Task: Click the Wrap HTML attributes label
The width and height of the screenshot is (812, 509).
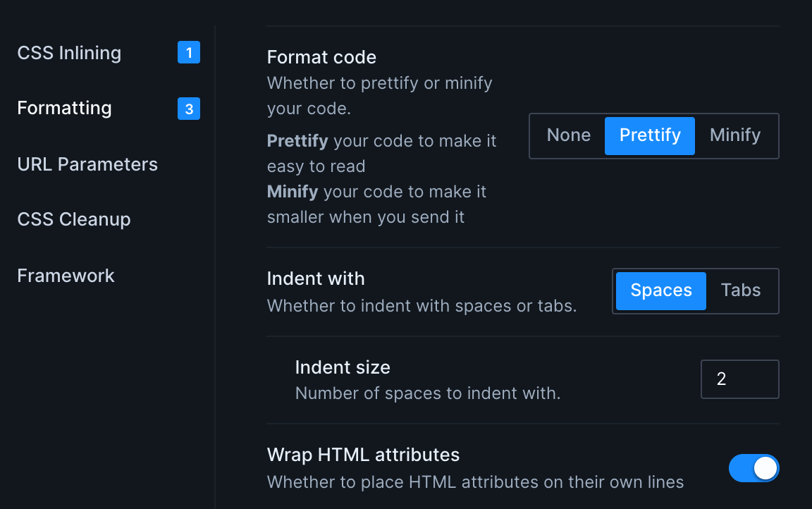Action: (x=363, y=455)
